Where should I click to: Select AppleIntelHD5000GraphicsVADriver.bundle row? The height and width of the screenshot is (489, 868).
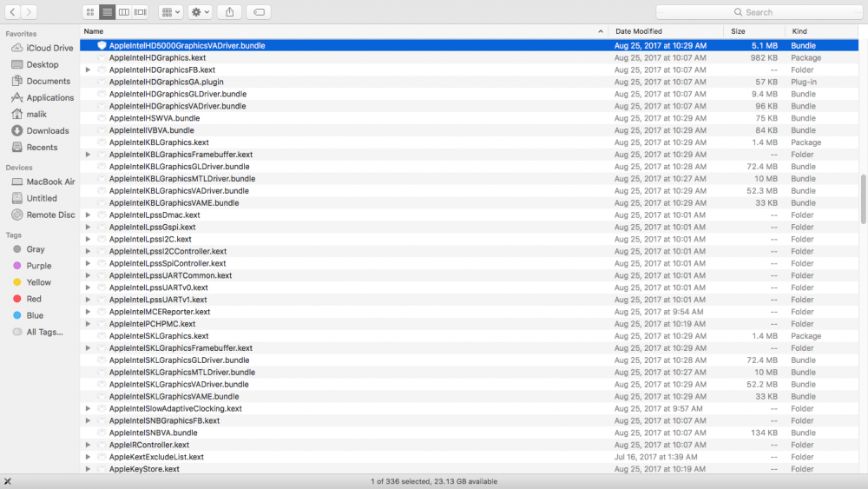(469, 45)
